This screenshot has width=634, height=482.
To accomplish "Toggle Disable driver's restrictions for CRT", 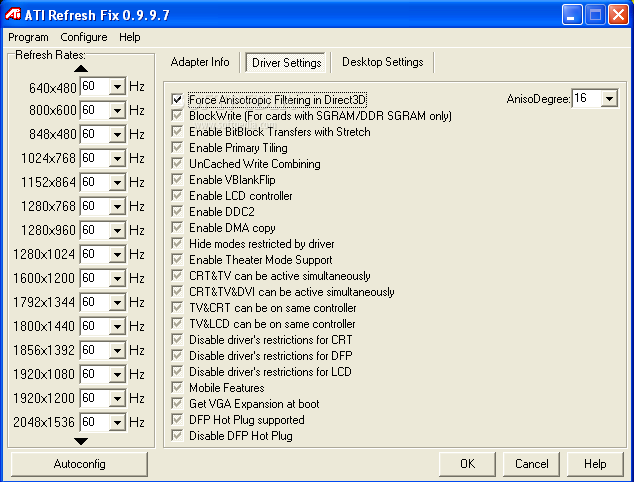I will (177, 340).
